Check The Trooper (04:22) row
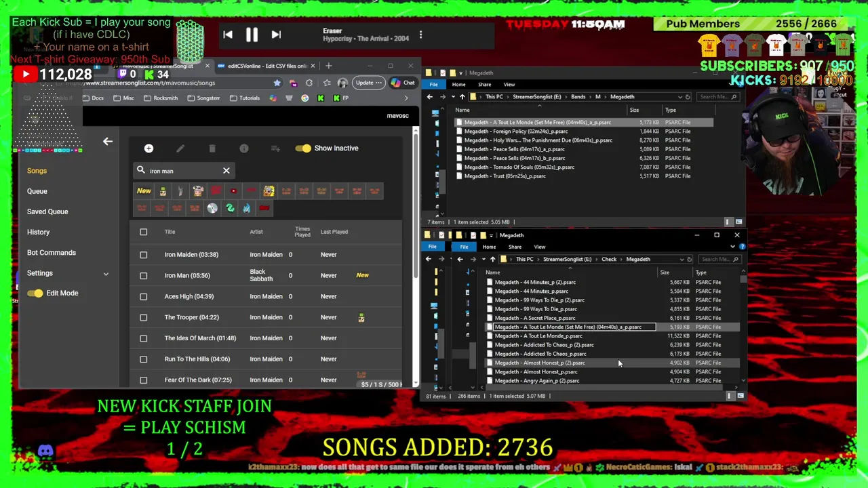 point(143,318)
